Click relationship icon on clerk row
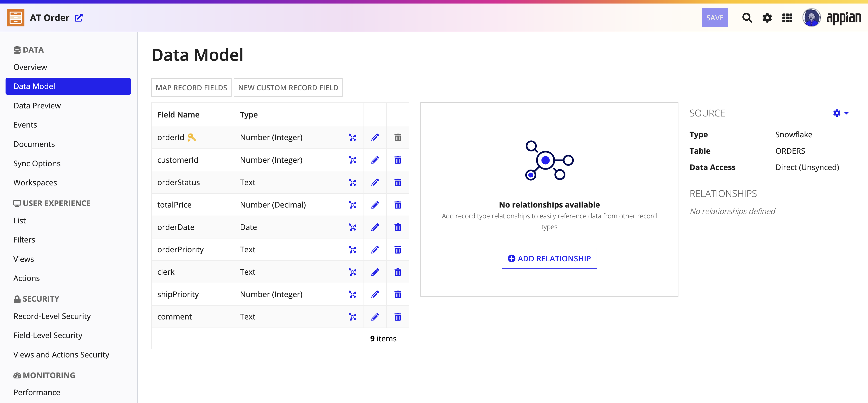This screenshot has height=403, width=868. pyautogui.click(x=352, y=272)
